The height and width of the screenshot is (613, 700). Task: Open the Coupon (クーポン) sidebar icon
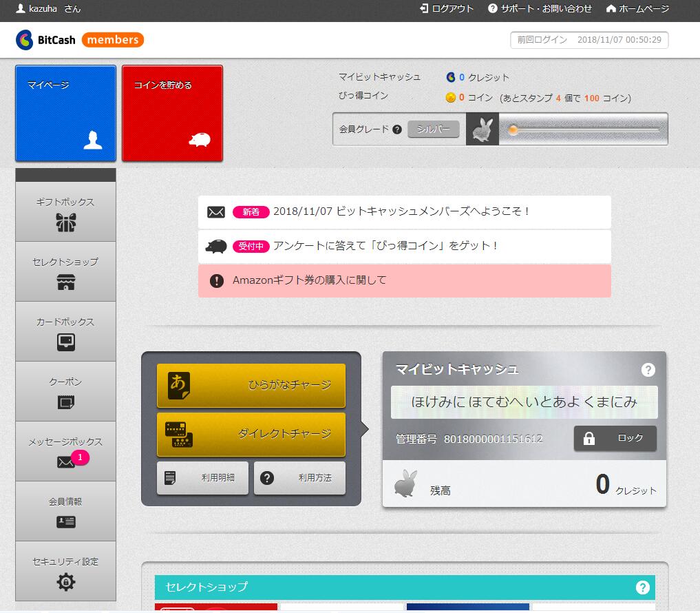66,402
